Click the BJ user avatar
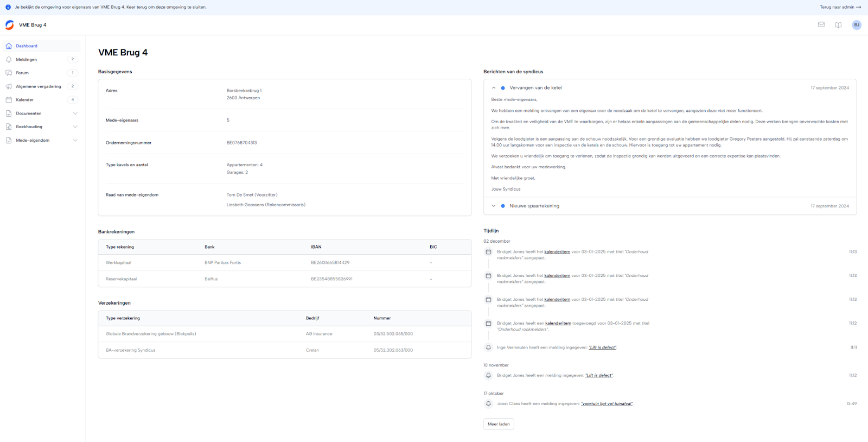Screen dimensions: 868x442 [857, 25]
